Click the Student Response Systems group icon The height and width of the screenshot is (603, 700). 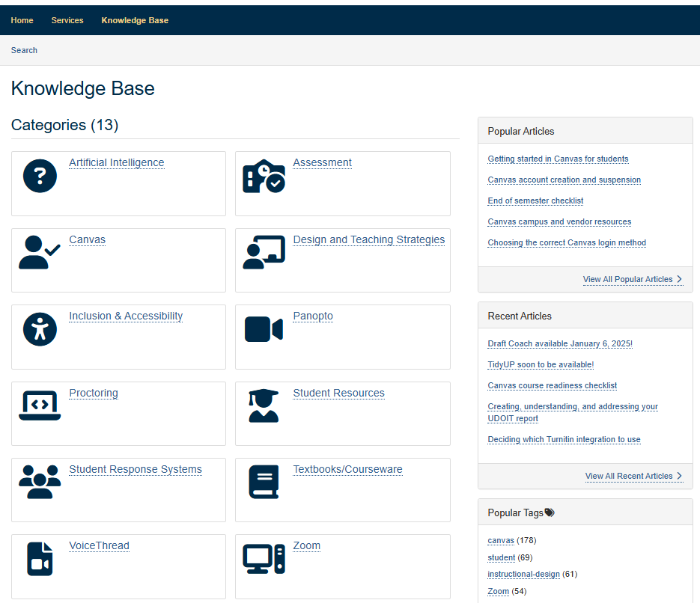40,483
